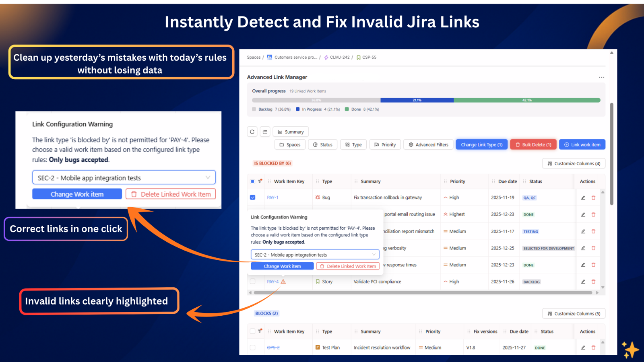Click the horizontal scrollbar under IS BLOCKED BY table
644x362 pixels.
pos(423,292)
